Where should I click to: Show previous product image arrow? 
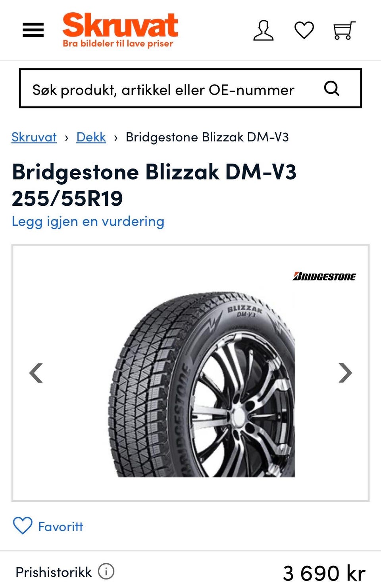tap(36, 373)
